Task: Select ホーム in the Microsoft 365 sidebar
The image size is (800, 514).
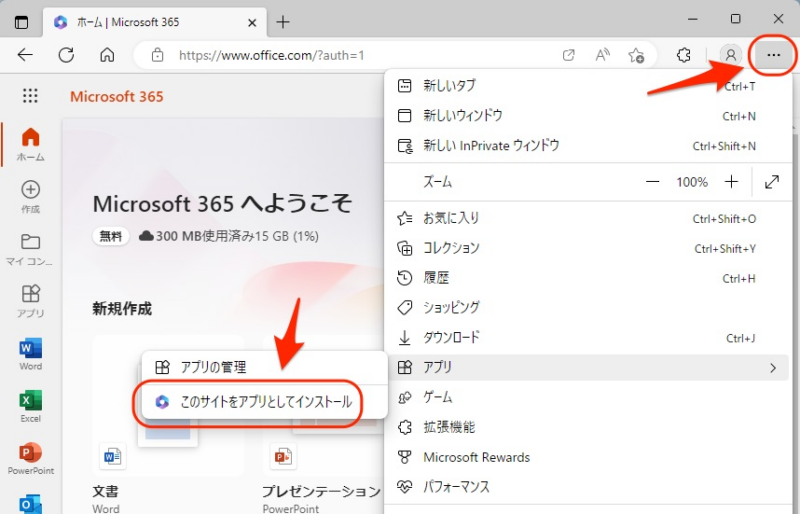Action: pos(31,144)
